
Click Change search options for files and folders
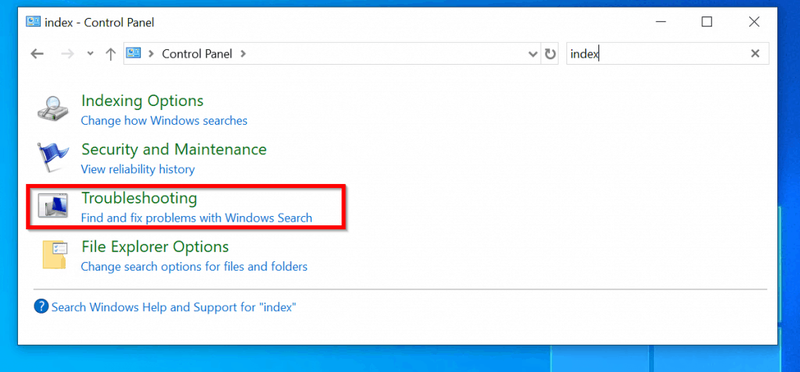[194, 266]
